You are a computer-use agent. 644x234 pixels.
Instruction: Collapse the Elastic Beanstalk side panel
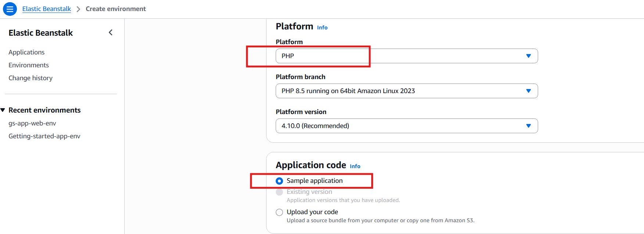click(x=111, y=33)
